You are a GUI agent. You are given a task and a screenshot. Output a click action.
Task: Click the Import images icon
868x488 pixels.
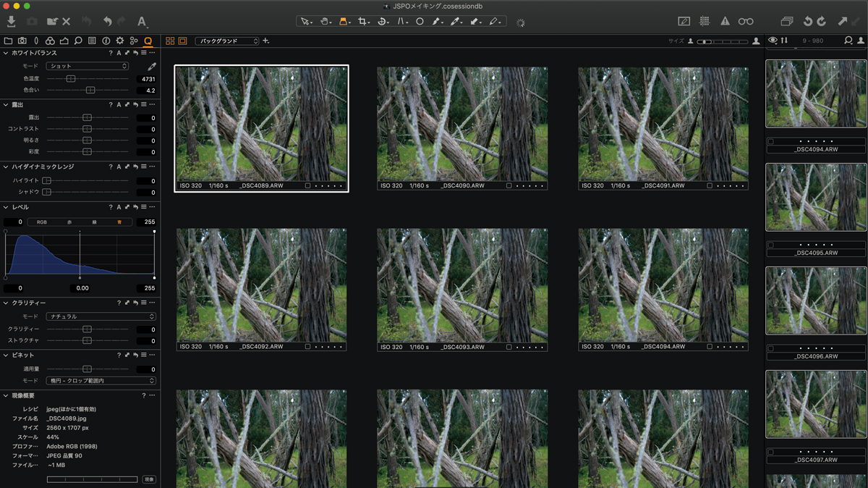coord(12,22)
